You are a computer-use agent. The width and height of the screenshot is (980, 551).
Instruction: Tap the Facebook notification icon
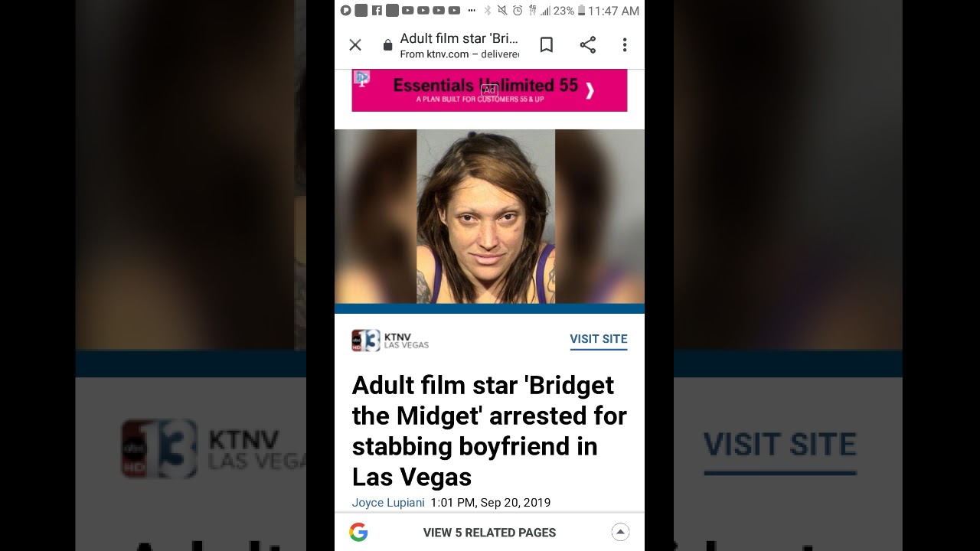click(x=377, y=11)
